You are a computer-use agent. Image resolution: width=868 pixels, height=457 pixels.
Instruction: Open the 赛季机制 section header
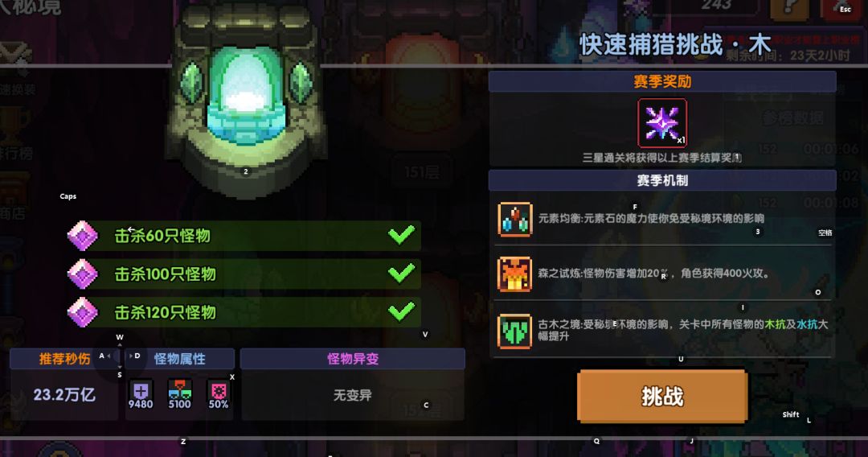click(662, 180)
